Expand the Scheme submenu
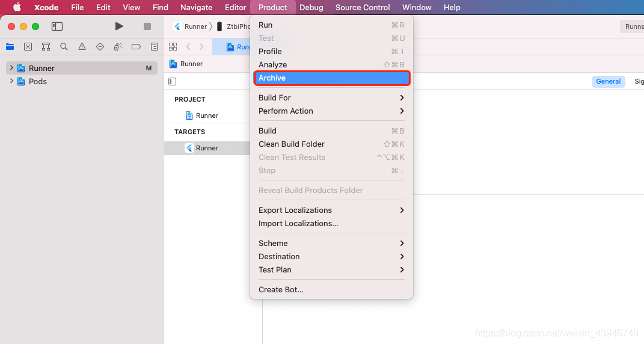Image resolution: width=644 pixels, height=344 pixels. point(331,244)
